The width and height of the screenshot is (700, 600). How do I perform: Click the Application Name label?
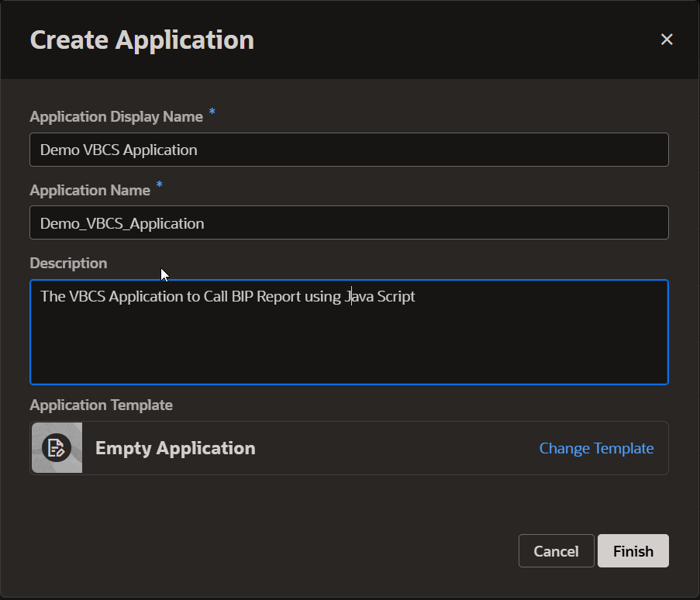pyautogui.click(x=90, y=190)
